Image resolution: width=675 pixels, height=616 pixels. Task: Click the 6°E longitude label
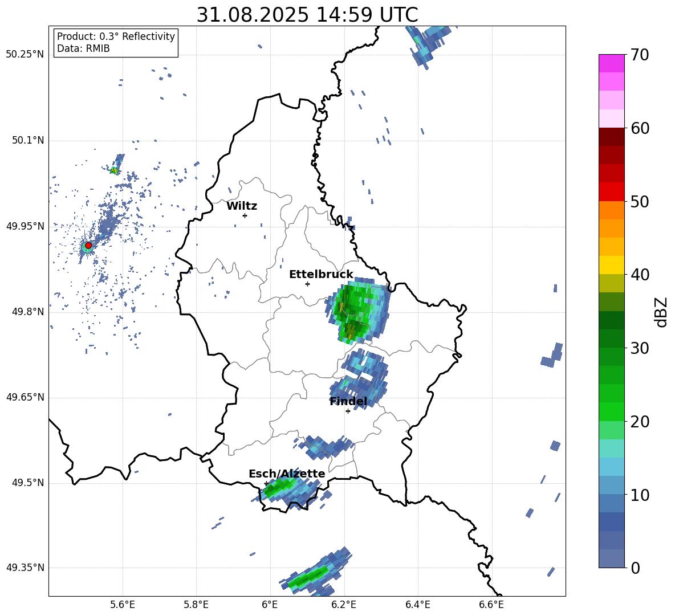[270, 605]
